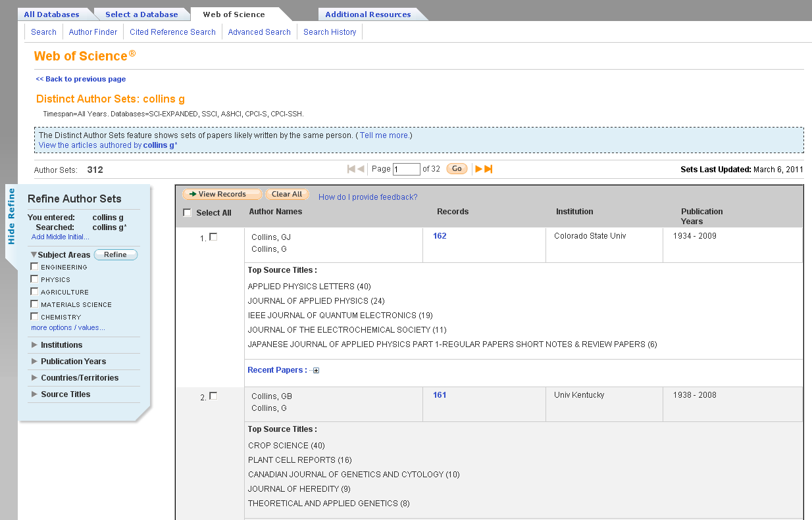Screen dimensions: 812x520
Task: Click the institution Univ Kentucky
Action: click(x=579, y=395)
